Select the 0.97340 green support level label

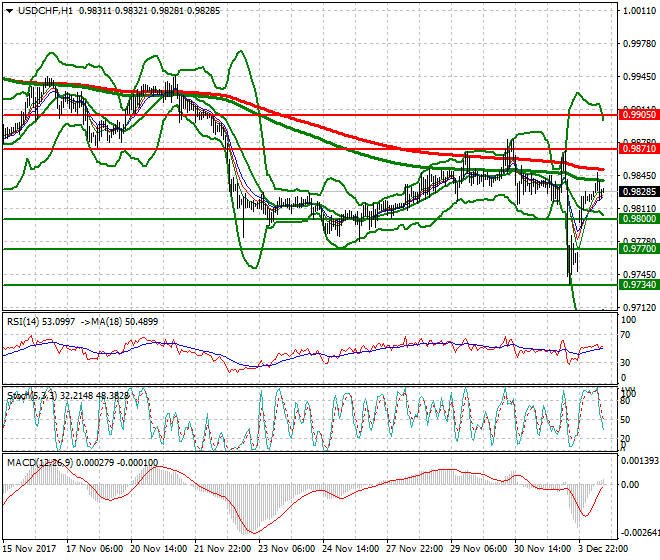[x=639, y=285]
